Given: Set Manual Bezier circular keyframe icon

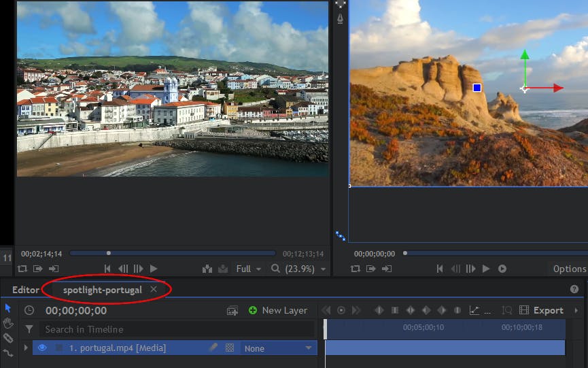Looking at the screenshot, I should pyautogui.click(x=457, y=310).
